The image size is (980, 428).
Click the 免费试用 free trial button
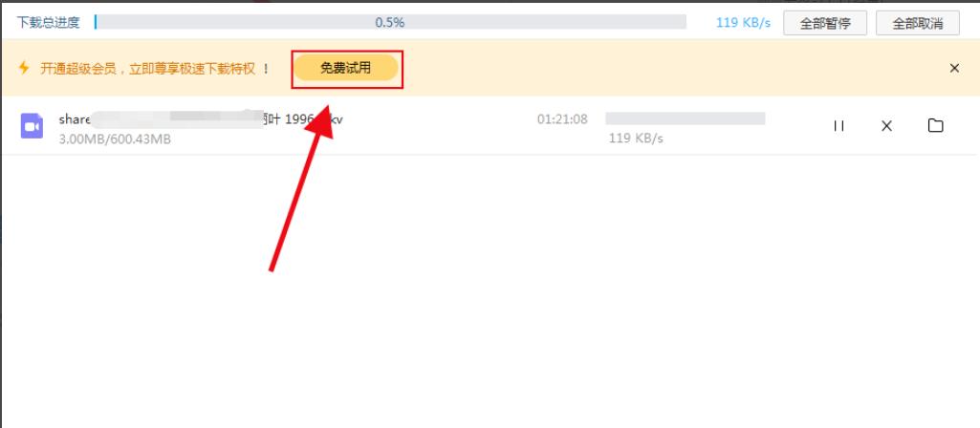click(x=345, y=68)
